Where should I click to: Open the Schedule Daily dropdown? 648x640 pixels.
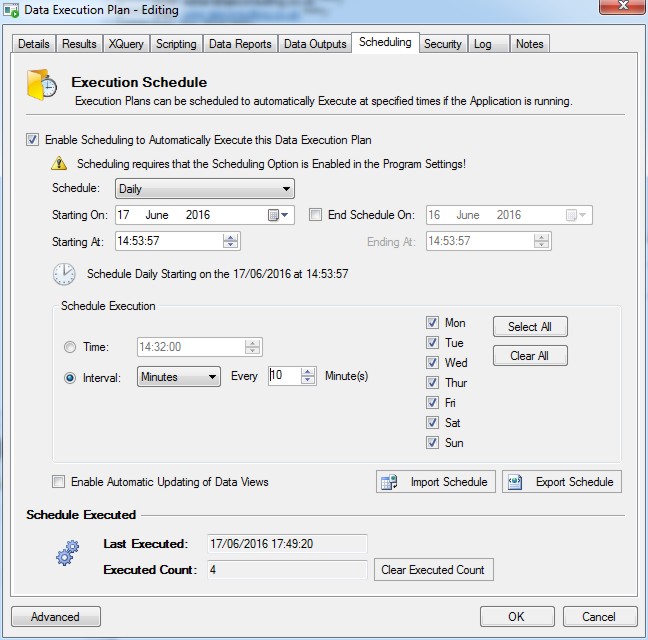tap(204, 188)
